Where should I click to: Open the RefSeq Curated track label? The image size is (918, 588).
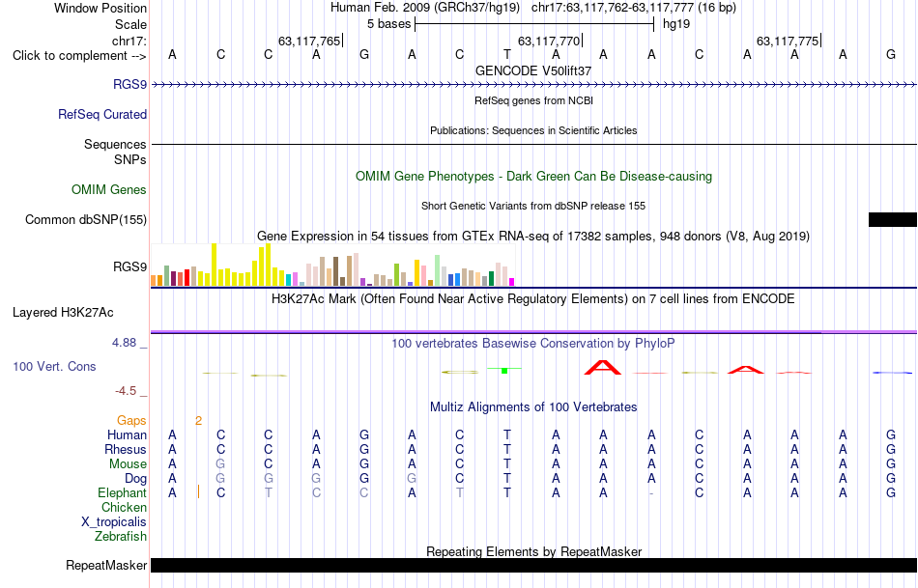[x=102, y=114]
